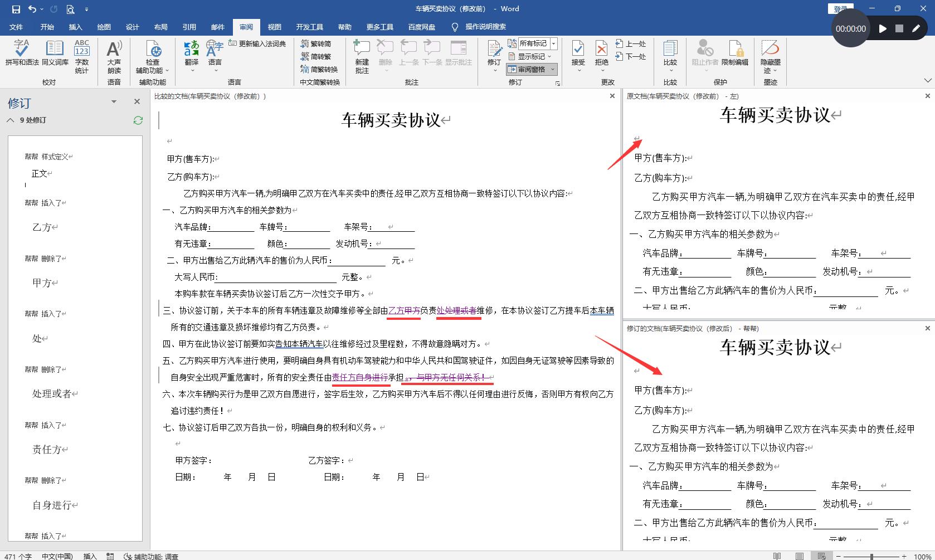935x560 pixels.
Task: Switch to the 视图 ribbon tab
Action: [274, 27]
